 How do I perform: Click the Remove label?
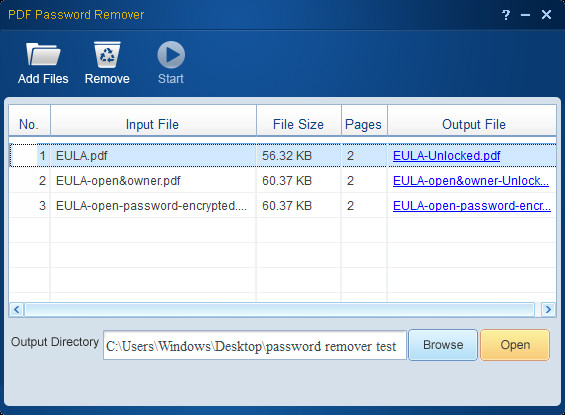pos(107,79)
